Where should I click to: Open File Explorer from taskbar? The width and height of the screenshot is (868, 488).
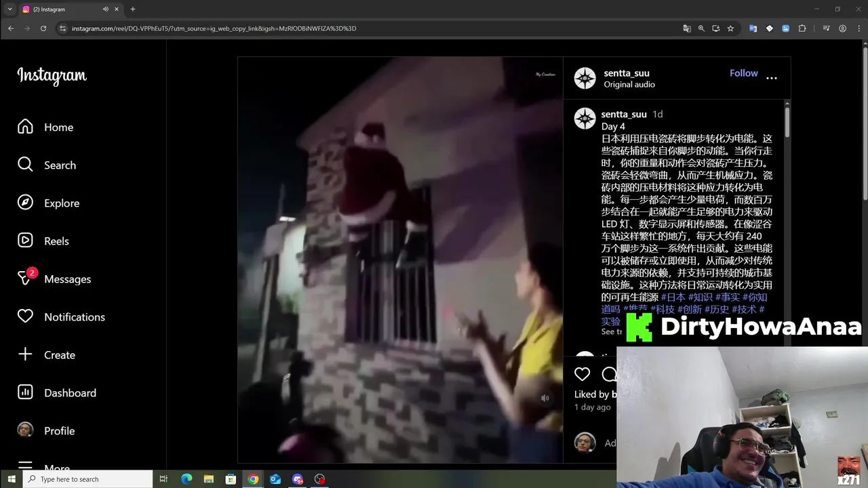[x=209, y=479]
